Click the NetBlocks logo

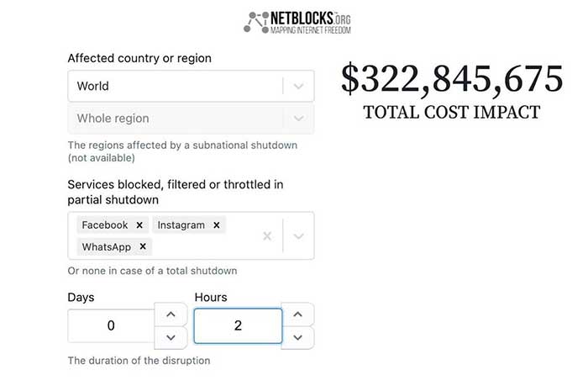(x=297, y=23)
